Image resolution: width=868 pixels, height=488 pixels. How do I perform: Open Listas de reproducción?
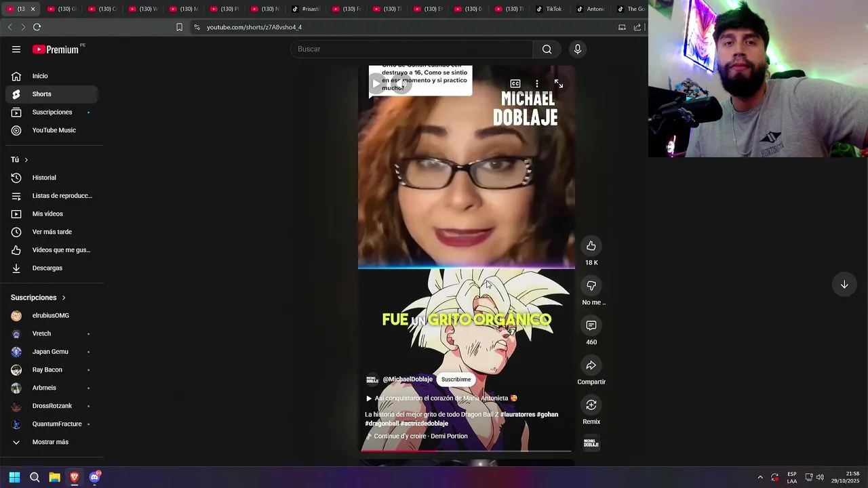point(52,196)
